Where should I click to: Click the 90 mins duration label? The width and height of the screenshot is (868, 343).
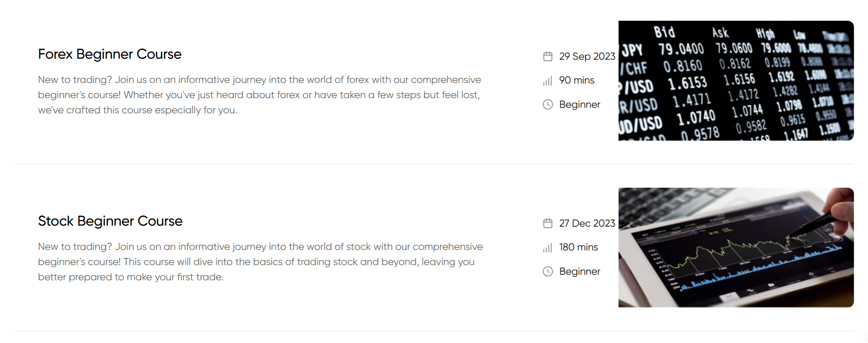point(577,80)
